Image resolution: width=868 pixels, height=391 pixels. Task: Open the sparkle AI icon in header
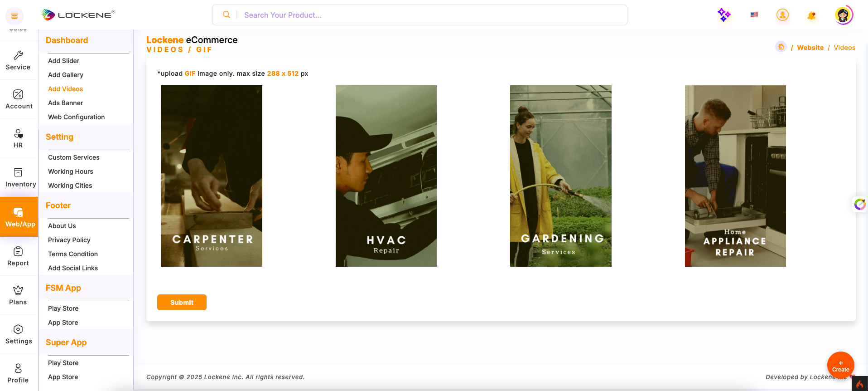coord(724,15)
